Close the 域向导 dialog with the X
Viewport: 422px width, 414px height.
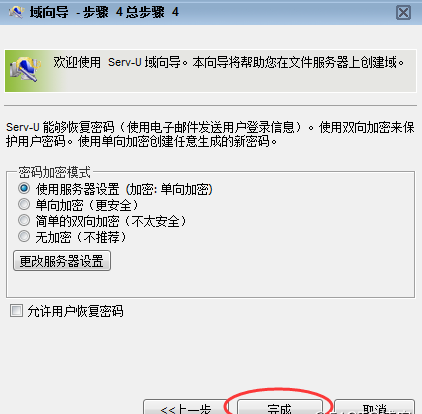(403, 13)
